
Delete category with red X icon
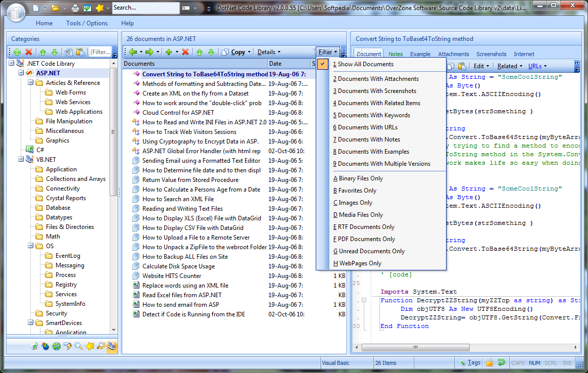pos(29,52)
